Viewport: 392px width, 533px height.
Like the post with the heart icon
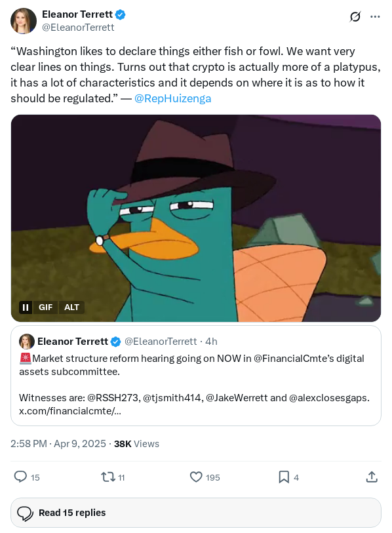195,477
